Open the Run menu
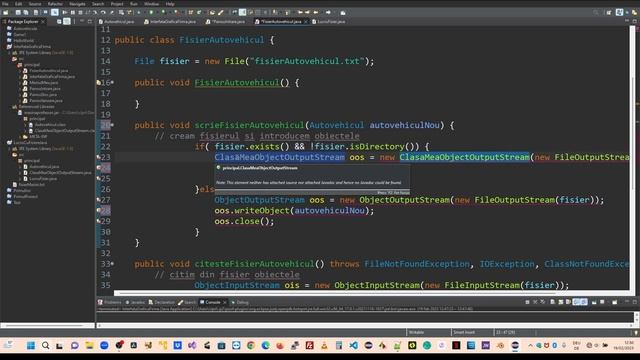Viewport: 640px width, 360px height. [x=133, y=4]
